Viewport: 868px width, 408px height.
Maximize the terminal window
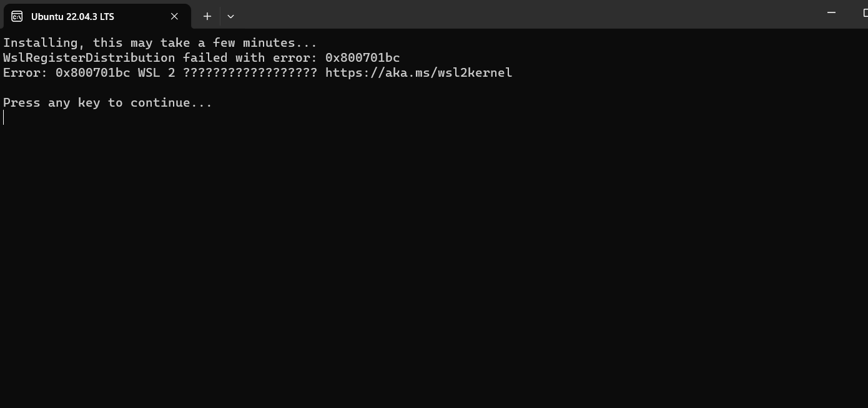tap(865, 12)
